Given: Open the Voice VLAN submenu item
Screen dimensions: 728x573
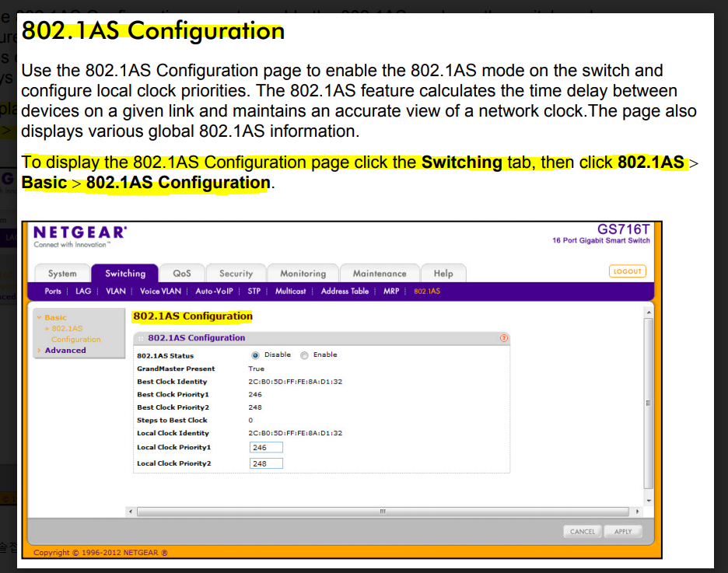Looking at the screenshot, I should (160, 291).
